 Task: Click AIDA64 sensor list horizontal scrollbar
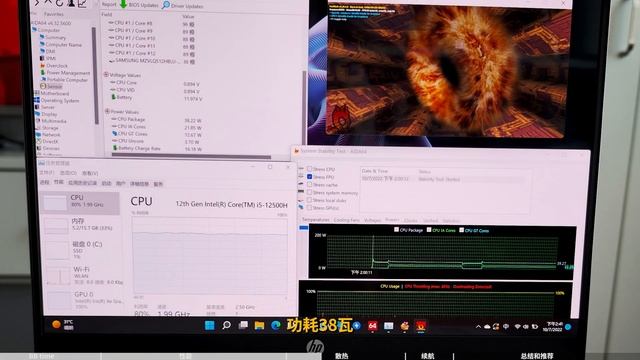191,156
